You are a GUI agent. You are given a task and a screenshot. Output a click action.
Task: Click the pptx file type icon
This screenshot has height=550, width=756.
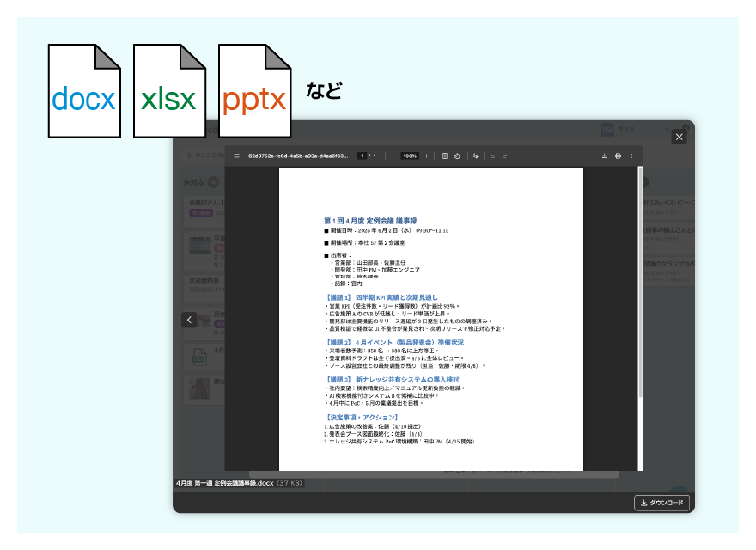(254, 91)
